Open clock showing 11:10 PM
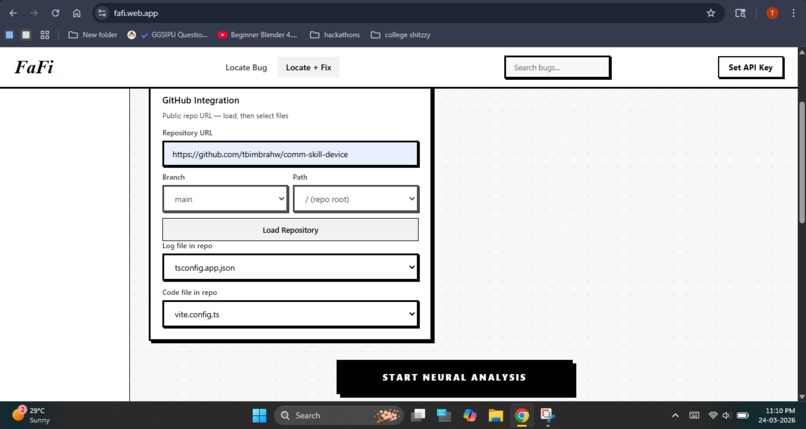The width and height of the screenshot is (806, 429). click(x=777, y=415)
